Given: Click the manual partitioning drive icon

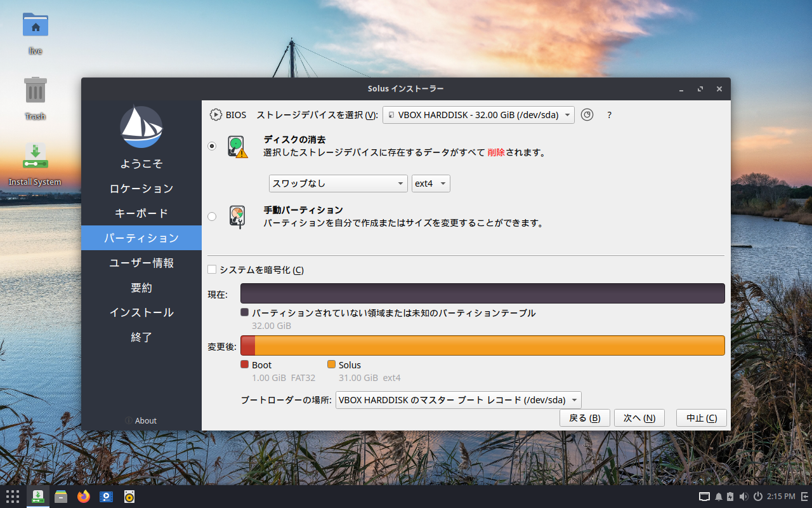Looking at the screenshot, I should click(237, 217).
